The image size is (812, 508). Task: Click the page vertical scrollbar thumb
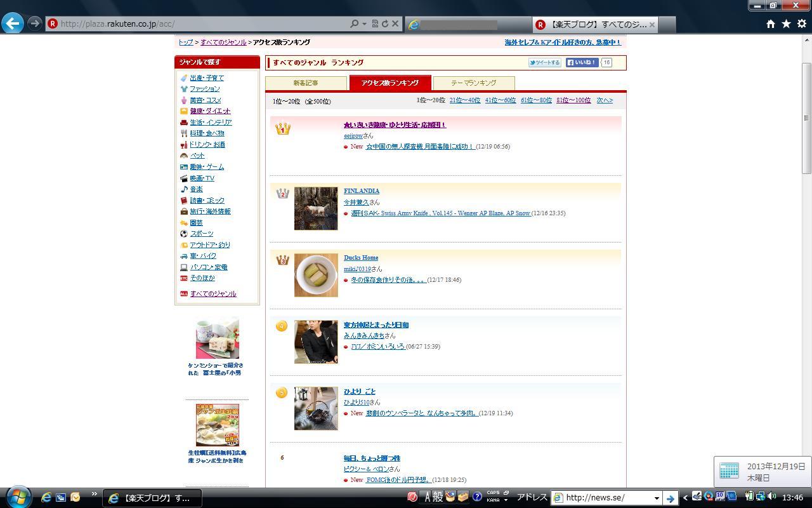[x=806, y=117]
